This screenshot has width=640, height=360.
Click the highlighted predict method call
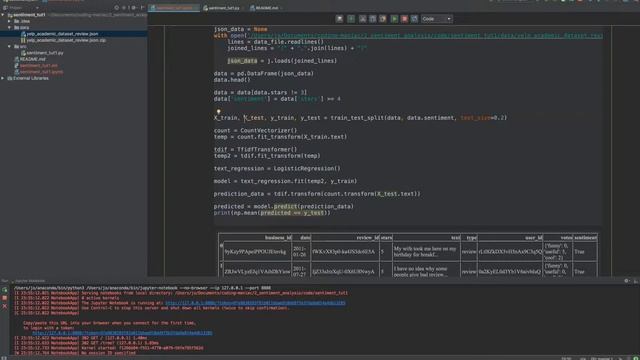point(285,207)
